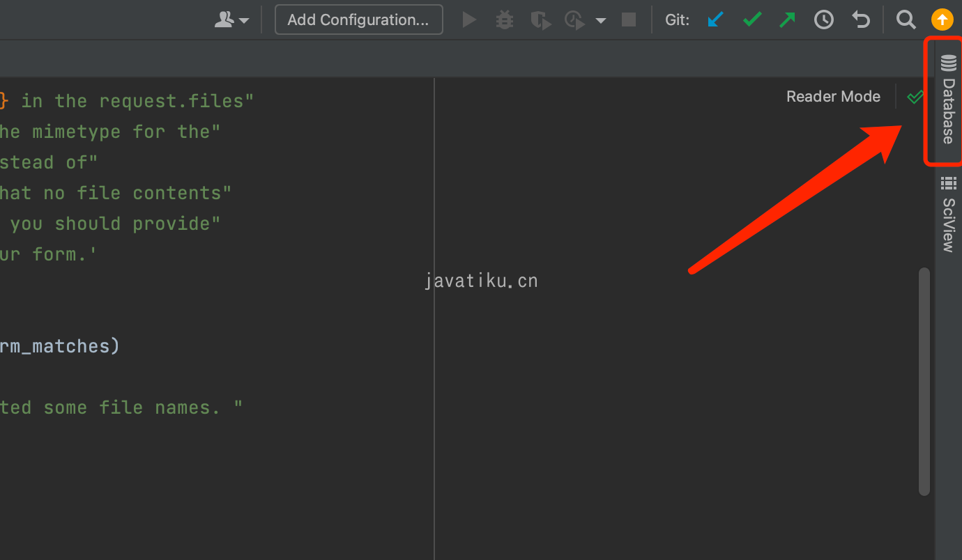Click the line "you should provide"
The image size is (962, 560).
click(x=115, y=224)
